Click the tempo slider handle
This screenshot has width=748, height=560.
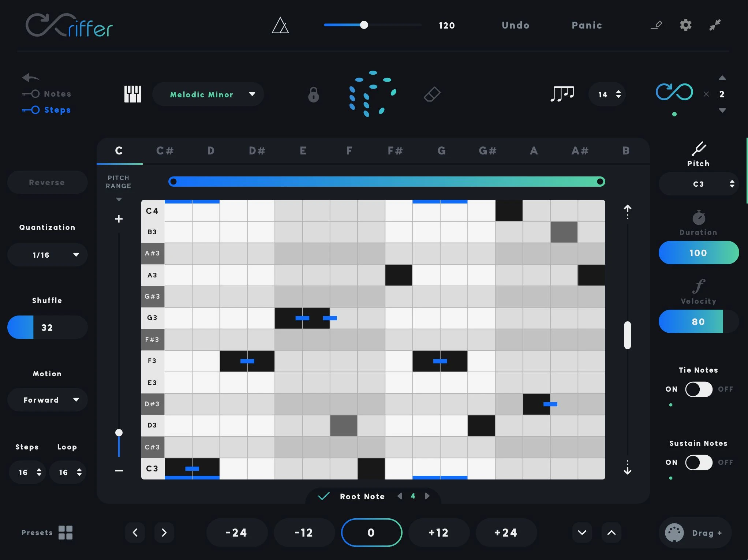click(364, 25)
